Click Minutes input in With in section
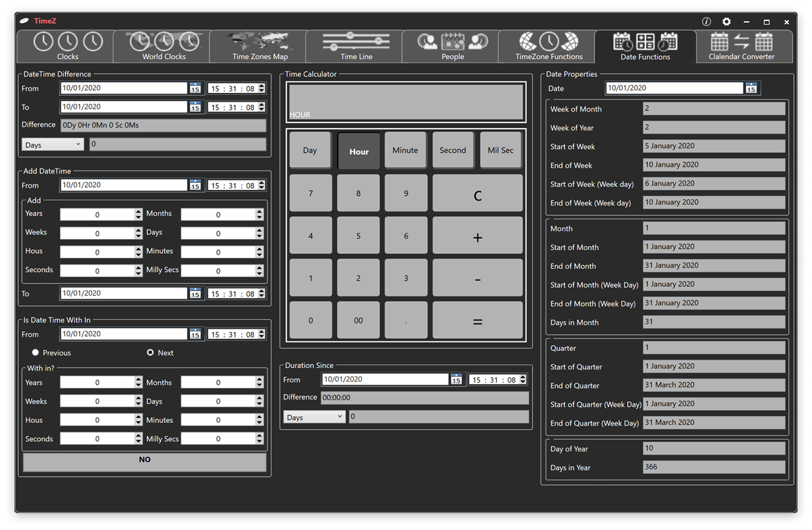Viewport: 812px width, 530px height. [218, 420]
